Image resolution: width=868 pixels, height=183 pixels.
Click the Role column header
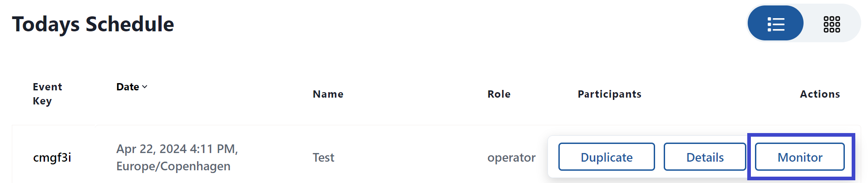(x=499, y=94)
